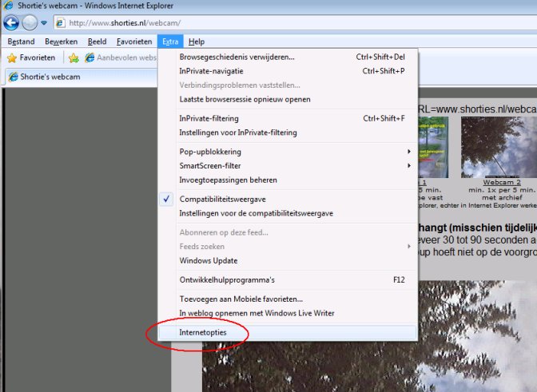Click the Webcam 1 thumbnail image

click(x=433, y=147)
